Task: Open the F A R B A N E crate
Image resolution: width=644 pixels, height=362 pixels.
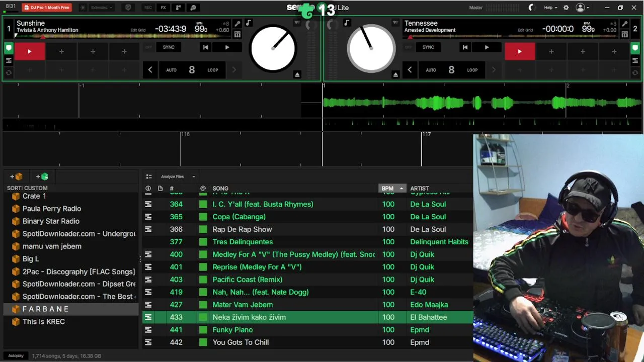Action: [70, 309]
